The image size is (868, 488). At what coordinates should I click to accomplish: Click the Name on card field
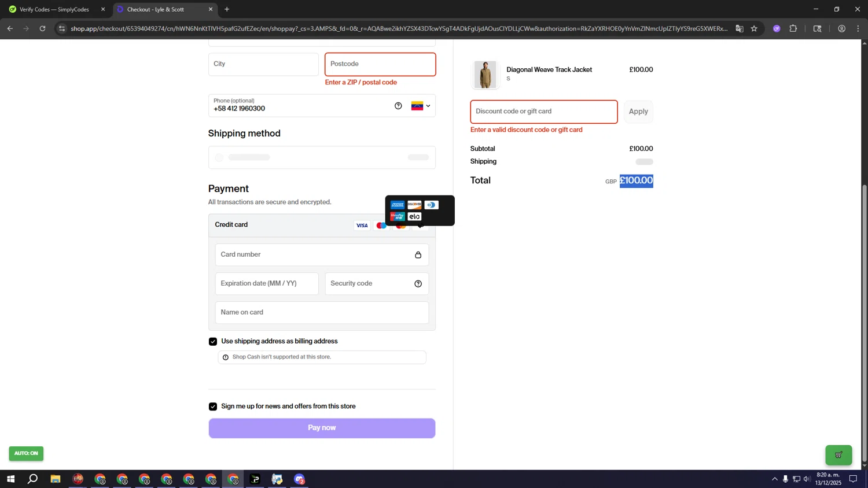tap(322, 313)
